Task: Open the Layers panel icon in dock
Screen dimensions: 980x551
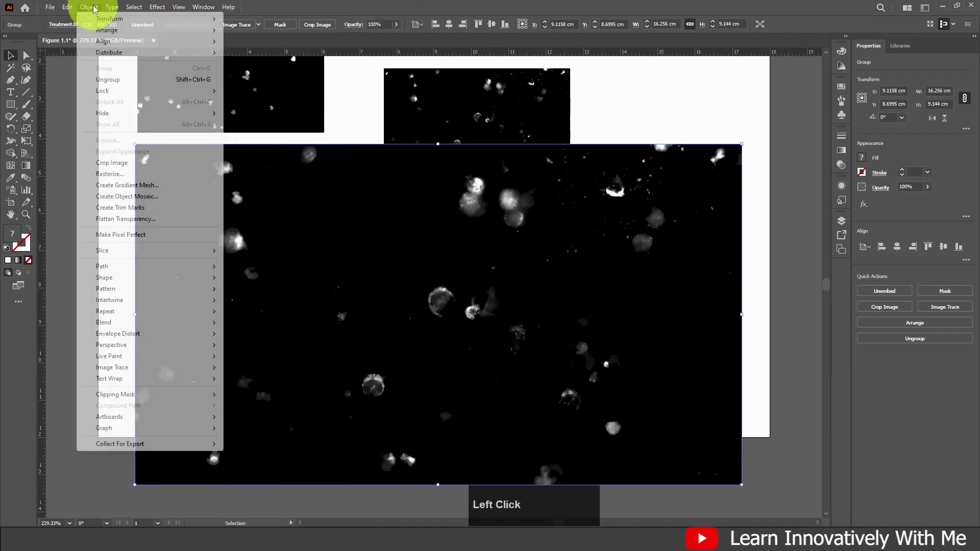Action: point(842,220)
